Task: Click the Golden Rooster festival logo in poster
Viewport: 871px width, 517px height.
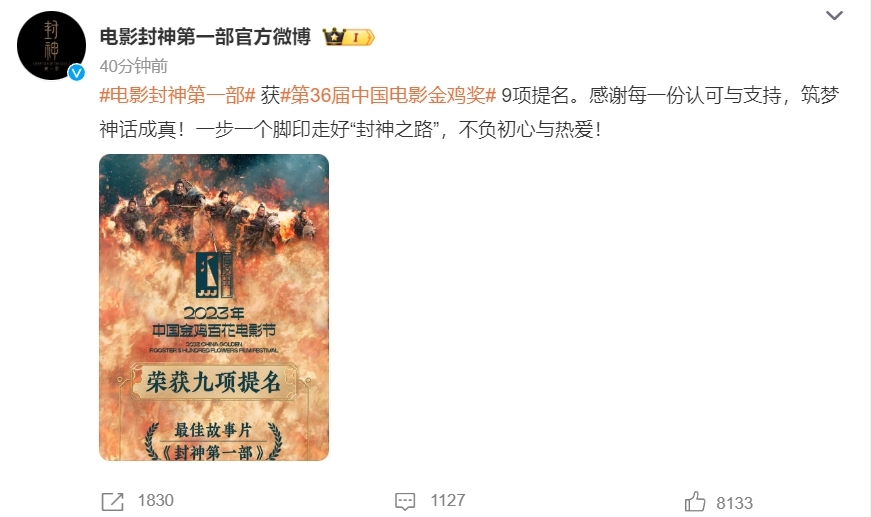Action: point(214,275)
